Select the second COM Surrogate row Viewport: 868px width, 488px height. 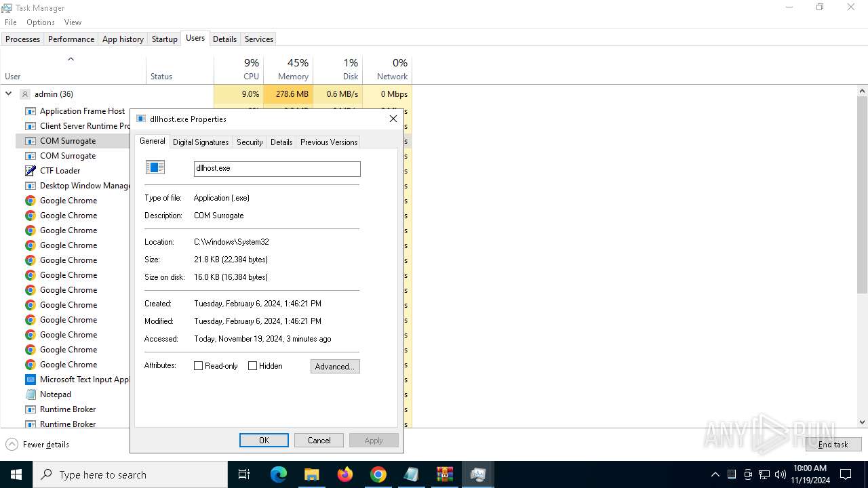click(68, 156)
